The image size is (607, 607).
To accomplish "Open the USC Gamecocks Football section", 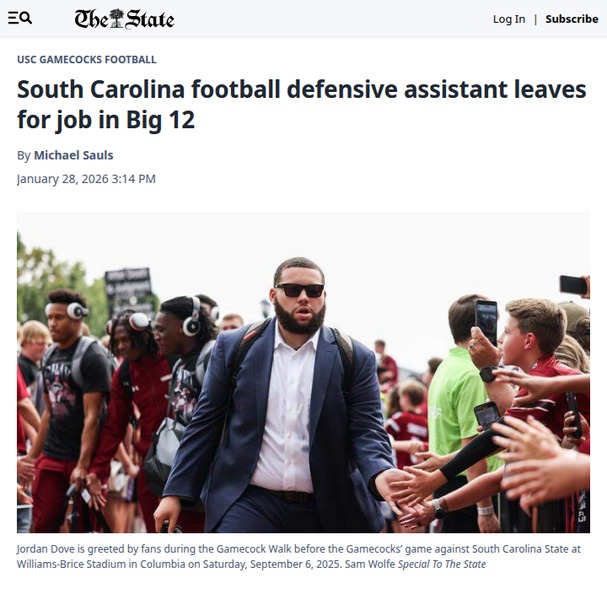I will pos(86,60).
